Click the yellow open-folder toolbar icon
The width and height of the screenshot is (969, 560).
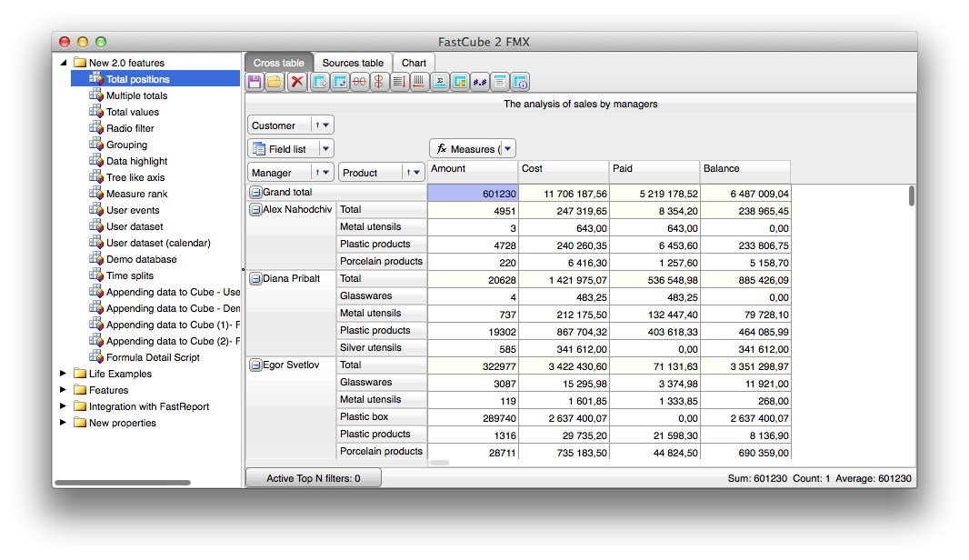point(275,82)
